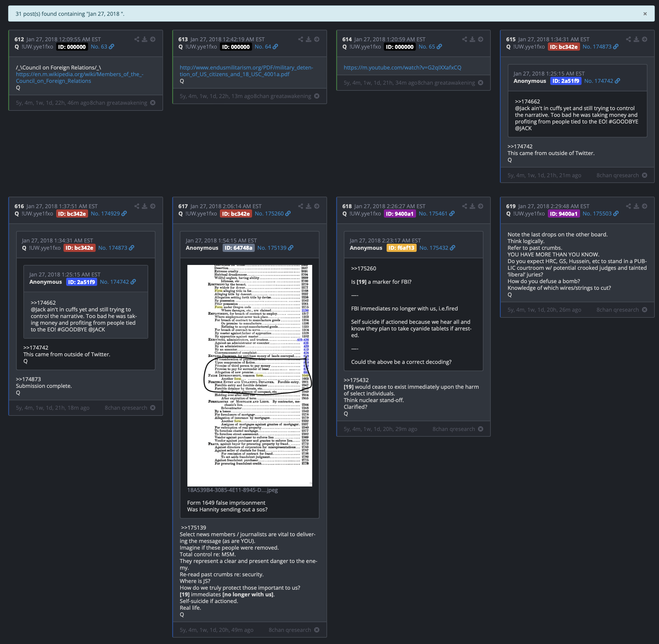This screenshot has height=644, width=659.
Task: Download post 614
Action: coord(472,39)
